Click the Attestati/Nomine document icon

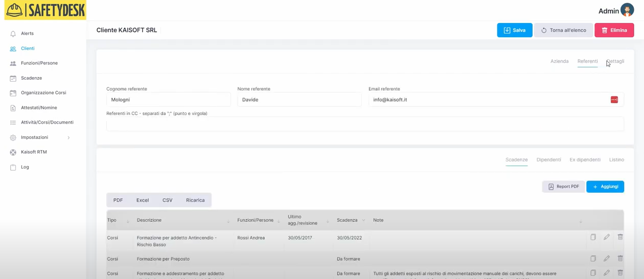pos(13,108)
